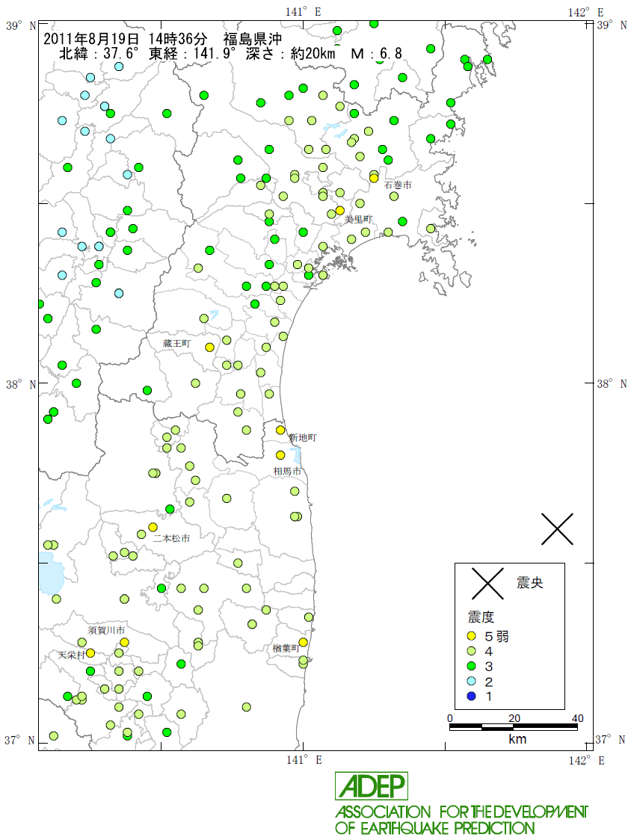The width and height of the screenshot is (631, 840).
Task: Click the 二本松市 city label
Action: point(171,538)
